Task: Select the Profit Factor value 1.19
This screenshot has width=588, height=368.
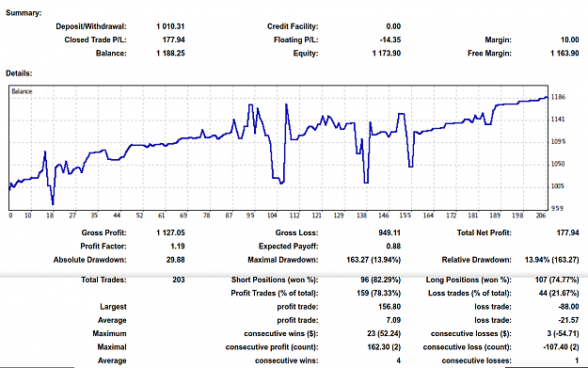Action: [x=178, y=247]
